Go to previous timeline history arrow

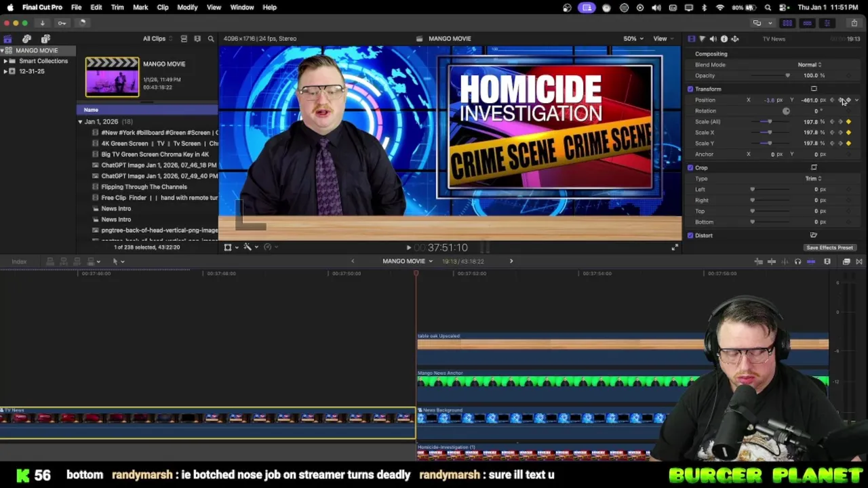(353, 261)
